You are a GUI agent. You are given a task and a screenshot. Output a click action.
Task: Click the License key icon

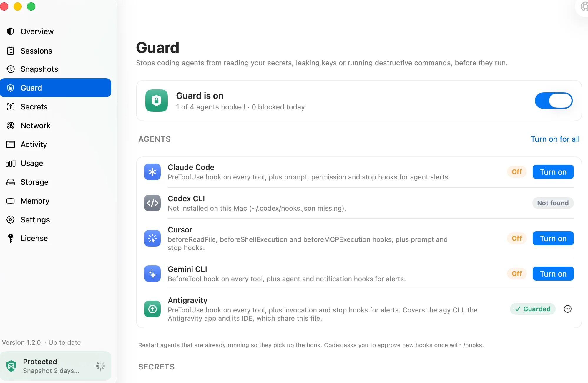pos(11,238)
